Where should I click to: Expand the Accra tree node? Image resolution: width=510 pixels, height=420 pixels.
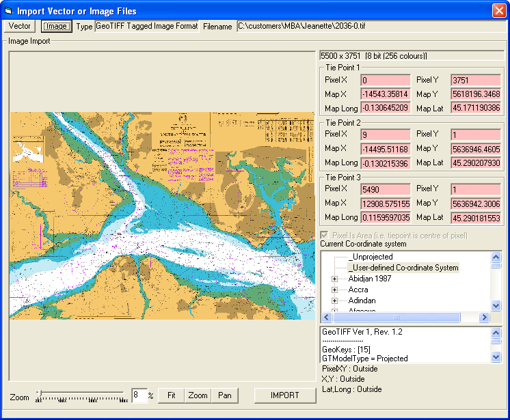(x=335, y=290)
